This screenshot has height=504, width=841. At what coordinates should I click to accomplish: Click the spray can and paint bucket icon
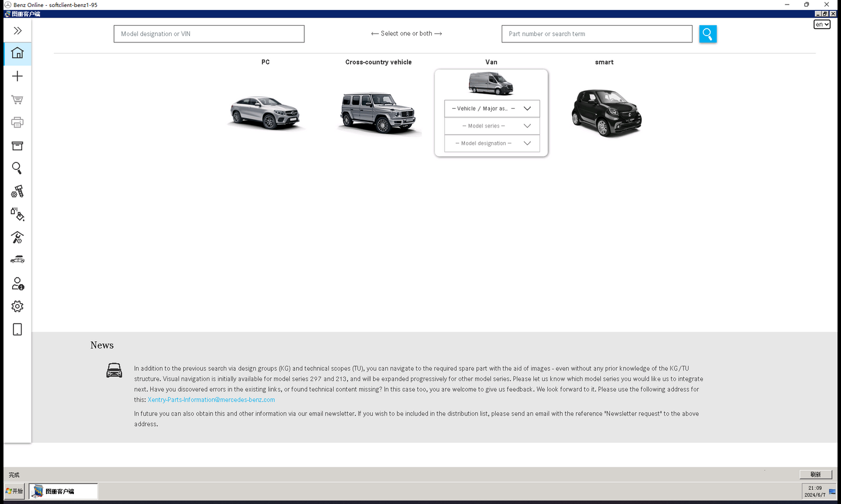pos(17,215)
